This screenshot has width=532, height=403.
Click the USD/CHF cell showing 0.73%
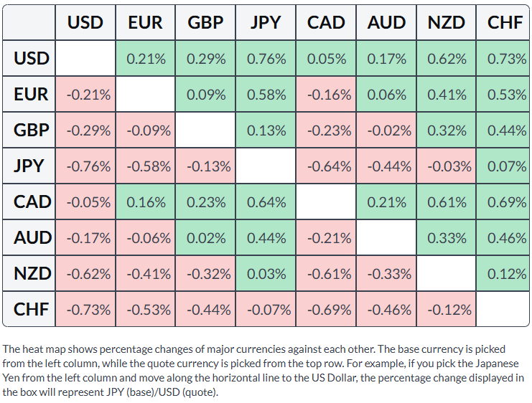pyautogui.click(x=503, y=58)
